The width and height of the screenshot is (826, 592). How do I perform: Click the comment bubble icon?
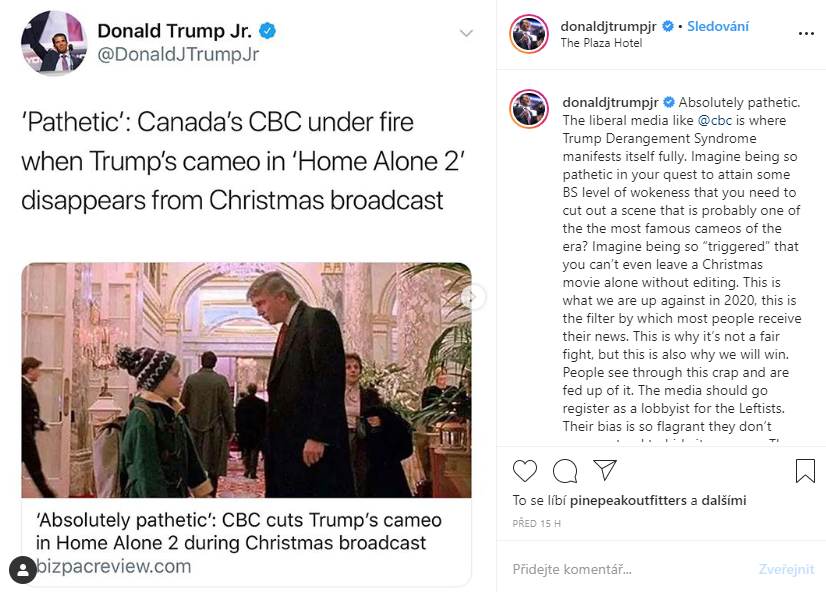point(565,470)
